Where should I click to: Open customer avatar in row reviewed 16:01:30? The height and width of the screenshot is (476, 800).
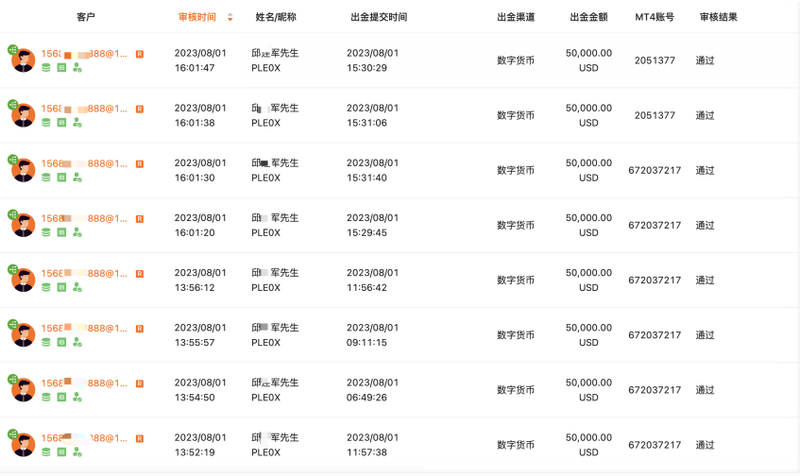23,170
